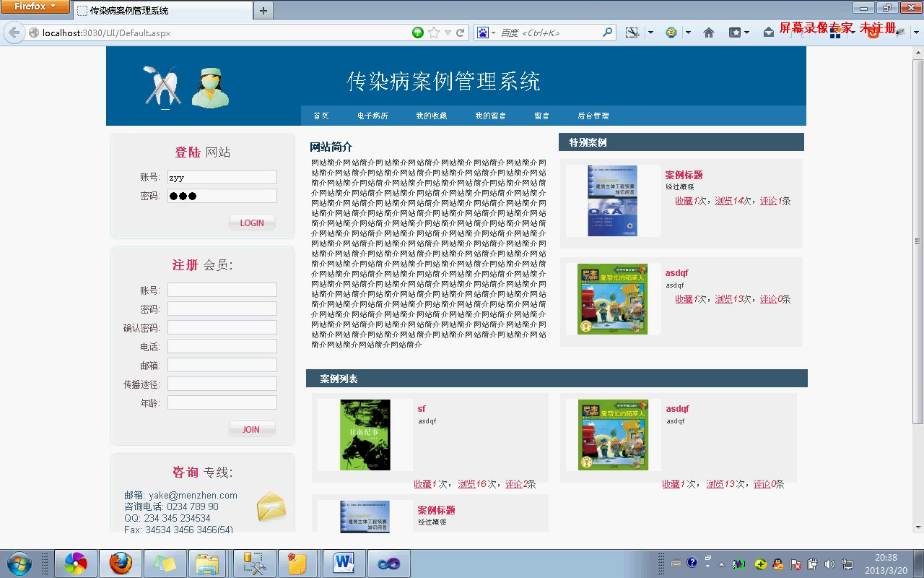This screenshot has width=924, height=578.
Task: Open the SQL tools taskbar icon
Action: point(254,564)
